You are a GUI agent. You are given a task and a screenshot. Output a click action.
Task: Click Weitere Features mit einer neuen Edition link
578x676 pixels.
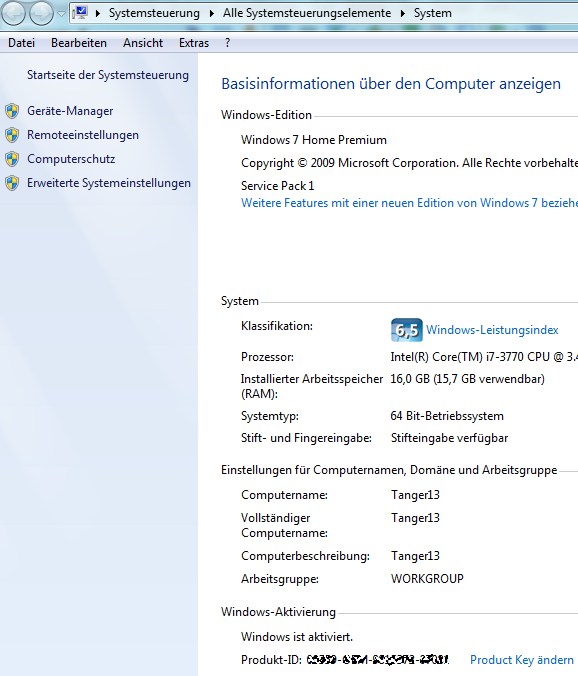point(409,203)
